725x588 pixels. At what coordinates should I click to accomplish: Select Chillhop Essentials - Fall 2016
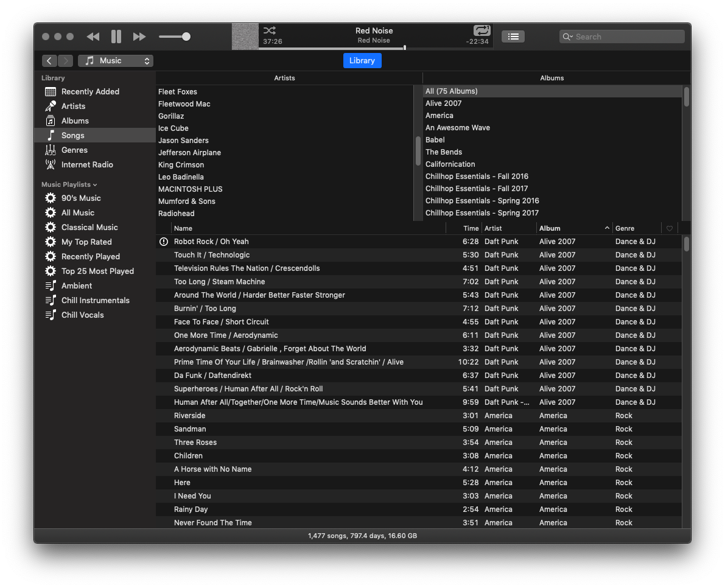(x=553, y=176)
